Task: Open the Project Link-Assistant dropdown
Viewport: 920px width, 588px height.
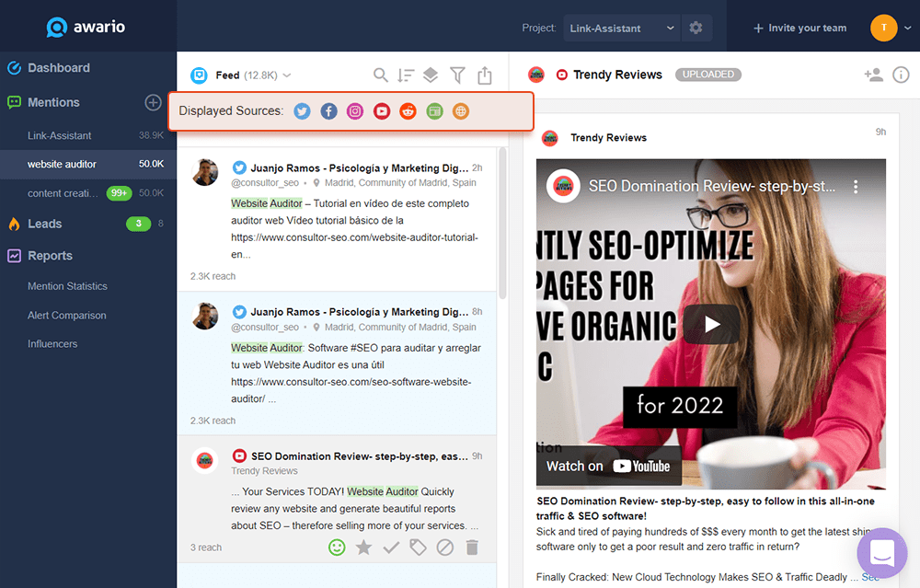Action: [621, 29]
